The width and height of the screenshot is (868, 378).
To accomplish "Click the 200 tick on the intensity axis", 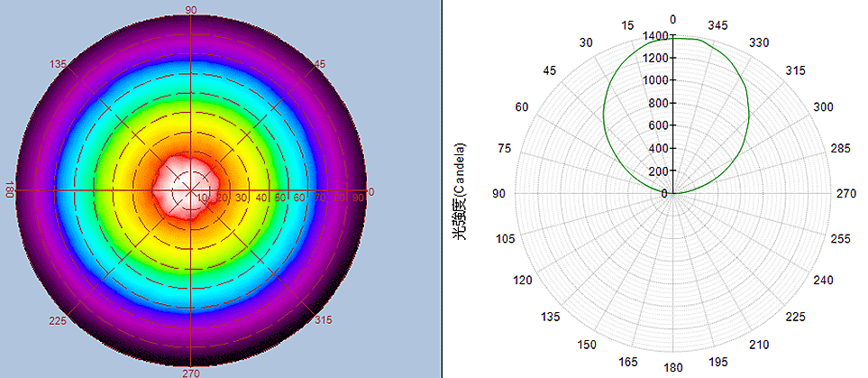I will click(658, 171).
